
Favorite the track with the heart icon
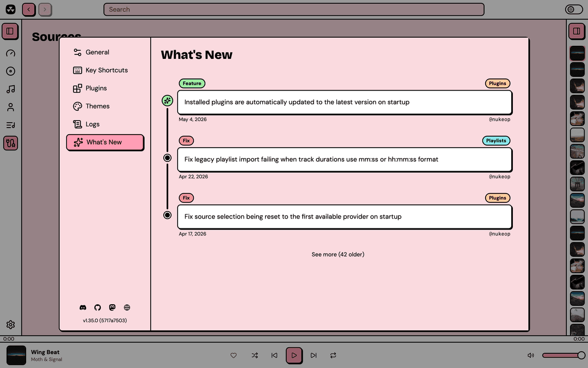[234, 355]
